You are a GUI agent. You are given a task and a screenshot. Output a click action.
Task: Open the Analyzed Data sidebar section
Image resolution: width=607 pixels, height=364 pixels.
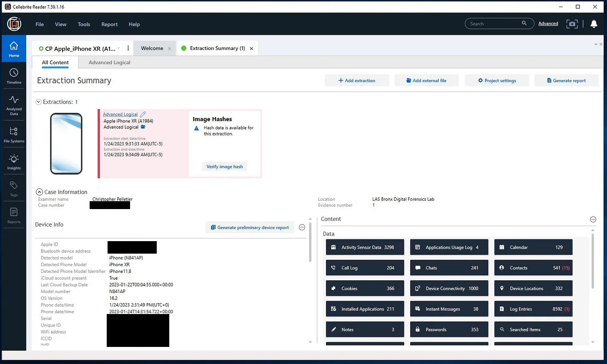point(14,105)
